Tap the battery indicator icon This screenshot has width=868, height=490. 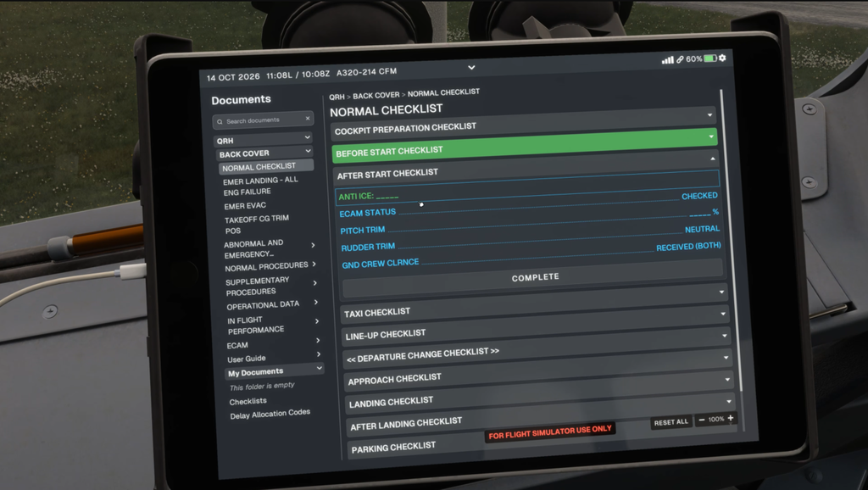[x=710, y=58]
